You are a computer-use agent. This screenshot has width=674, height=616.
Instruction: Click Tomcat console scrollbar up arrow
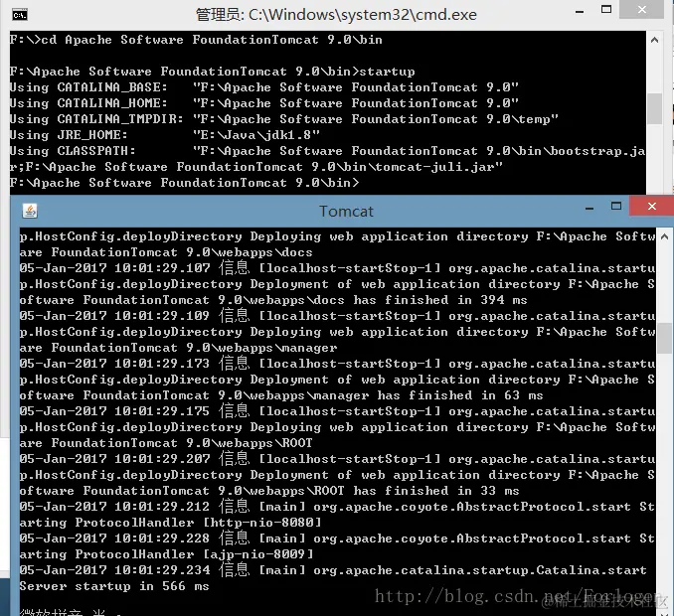[x=664, y=236]
